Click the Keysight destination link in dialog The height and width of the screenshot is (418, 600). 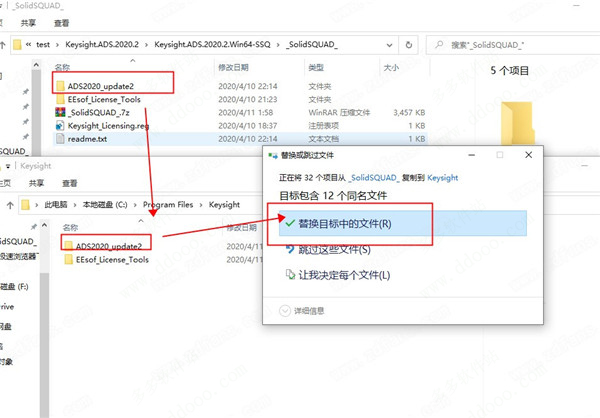click(443, 178)
